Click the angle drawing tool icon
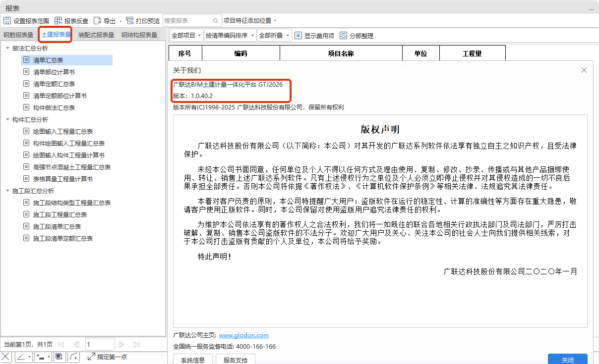The width and height of the screenshot is (599, 364). (21, 357)
